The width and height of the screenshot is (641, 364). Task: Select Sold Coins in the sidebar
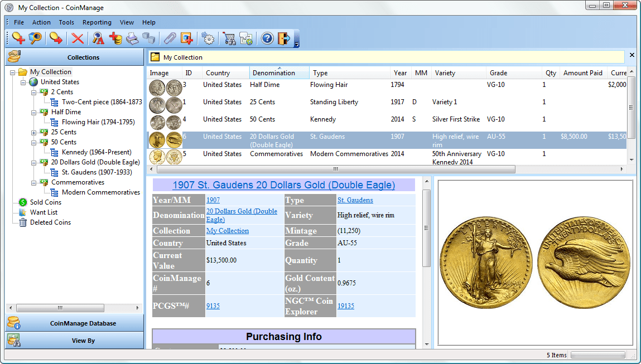47,202
